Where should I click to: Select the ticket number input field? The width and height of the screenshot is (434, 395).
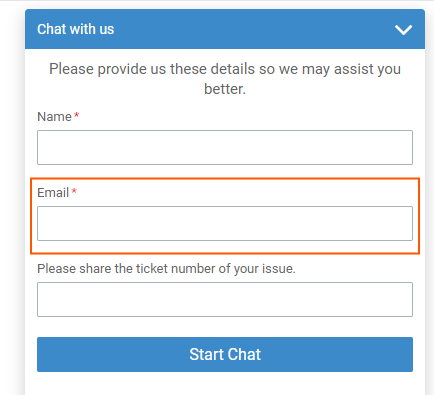(225, 299)
